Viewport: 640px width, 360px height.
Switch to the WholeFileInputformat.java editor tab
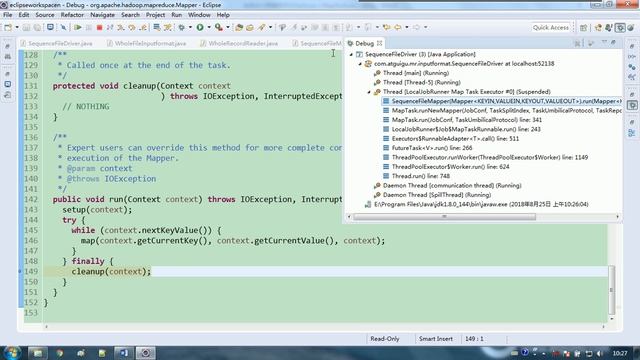(147, 43)
